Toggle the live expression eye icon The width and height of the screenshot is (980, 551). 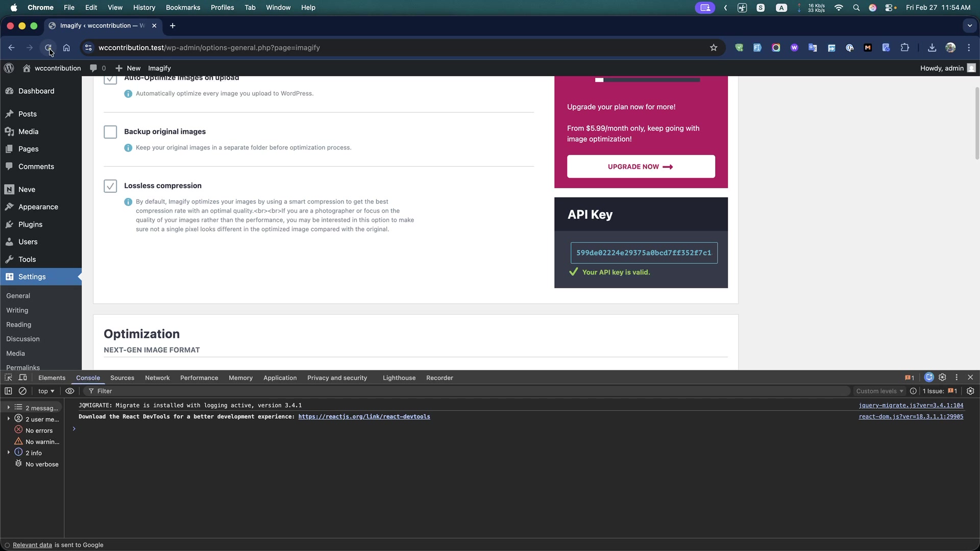click(70, 391)
